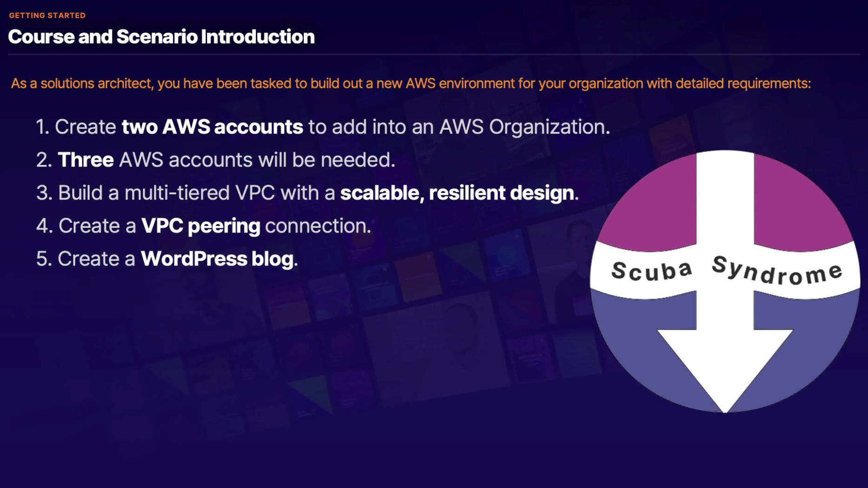Viewport: 868px width, 488px height.
Task: Click the bold "two AWS accounts" text
Action: pos(212,127)
